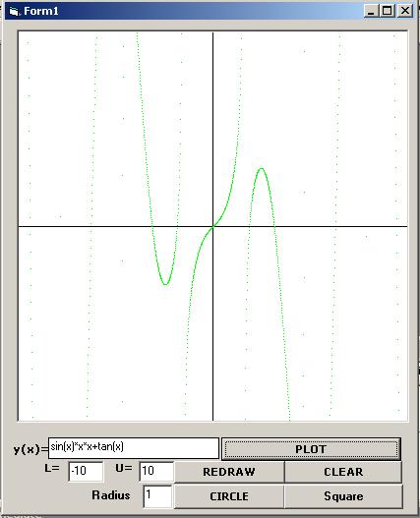The height and width of the screenshot is (518, 420).
Task: Click the PLOT button
Action: tap(311, 449)
